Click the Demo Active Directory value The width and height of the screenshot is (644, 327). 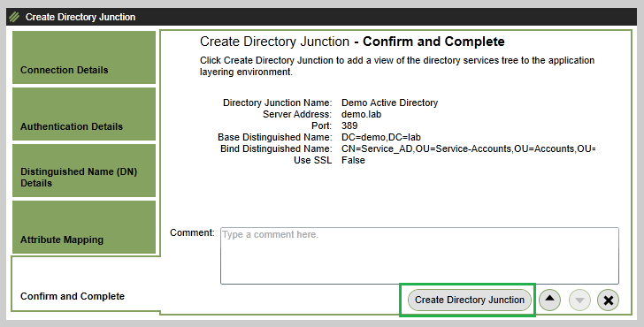click(x=389, y=103)
